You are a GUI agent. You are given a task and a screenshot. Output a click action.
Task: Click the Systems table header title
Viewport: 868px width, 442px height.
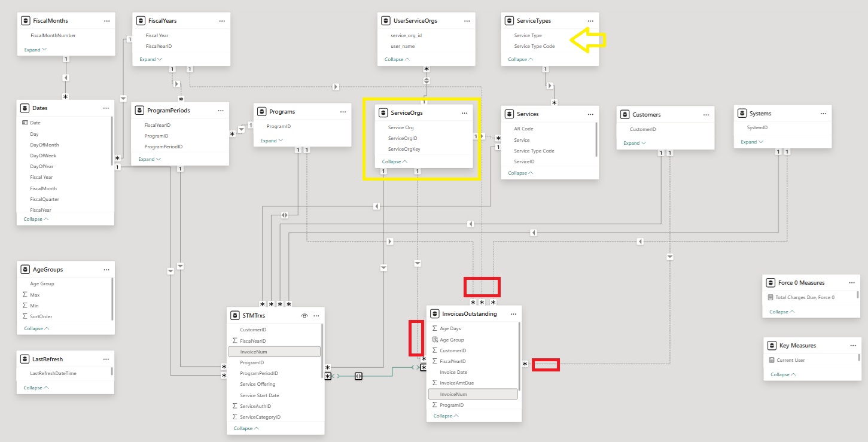[760, 114]
